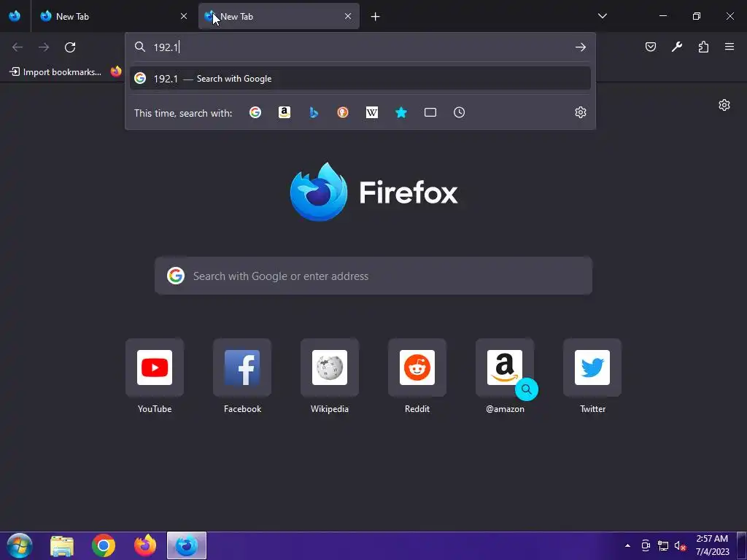The height and width of the screenshot is (560, 747).
Task: Search this time with Wikipedia
Action: point(372,112)
